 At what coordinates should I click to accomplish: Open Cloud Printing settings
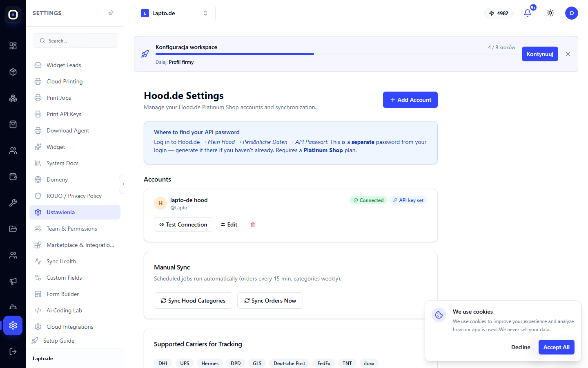coord(75,81)
